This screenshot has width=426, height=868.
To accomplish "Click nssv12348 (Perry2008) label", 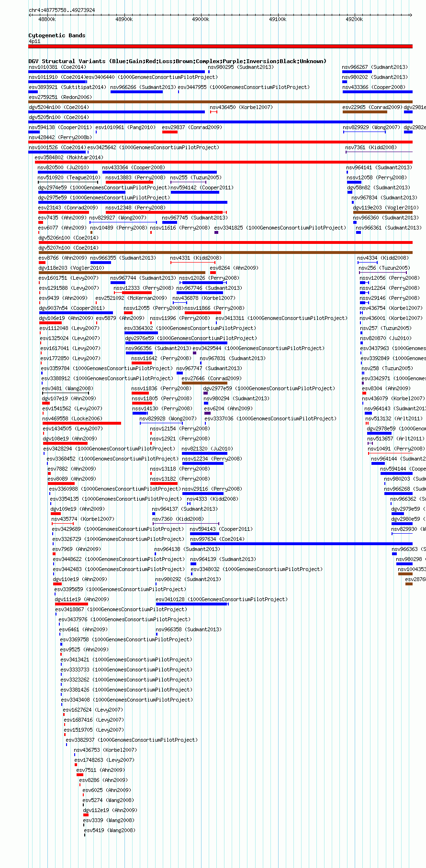I will point(135,208).
